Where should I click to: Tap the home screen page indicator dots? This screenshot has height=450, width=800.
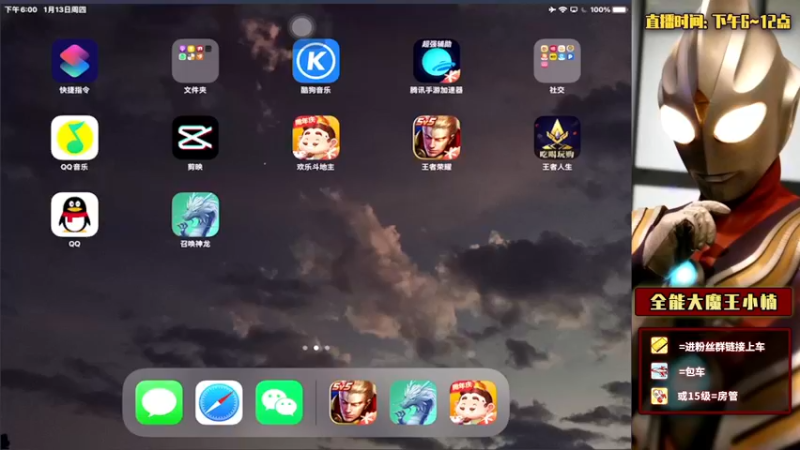click(x=316, y=348)
